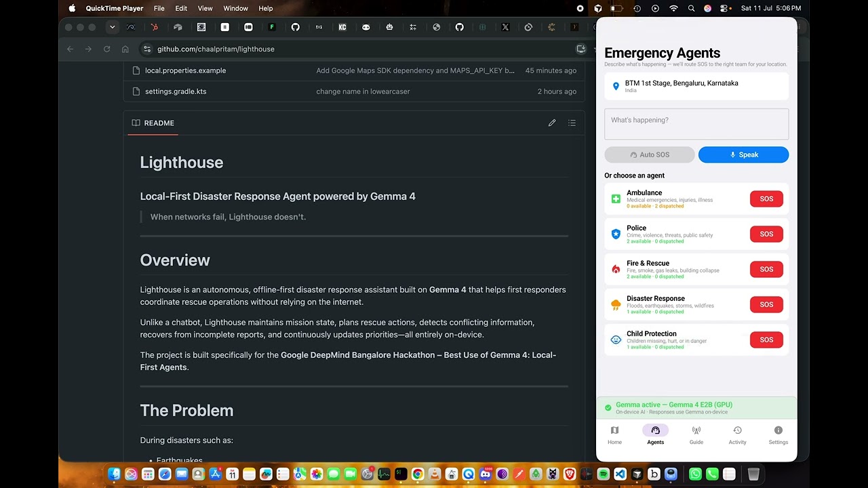Tap the BTM 1st Stage location card

(696, 86)
